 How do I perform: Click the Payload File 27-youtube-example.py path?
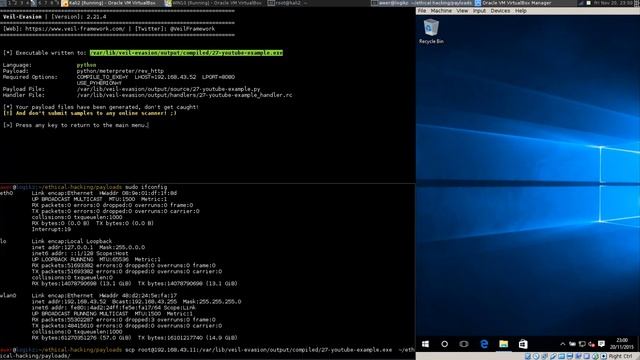(x=168, y=89)
